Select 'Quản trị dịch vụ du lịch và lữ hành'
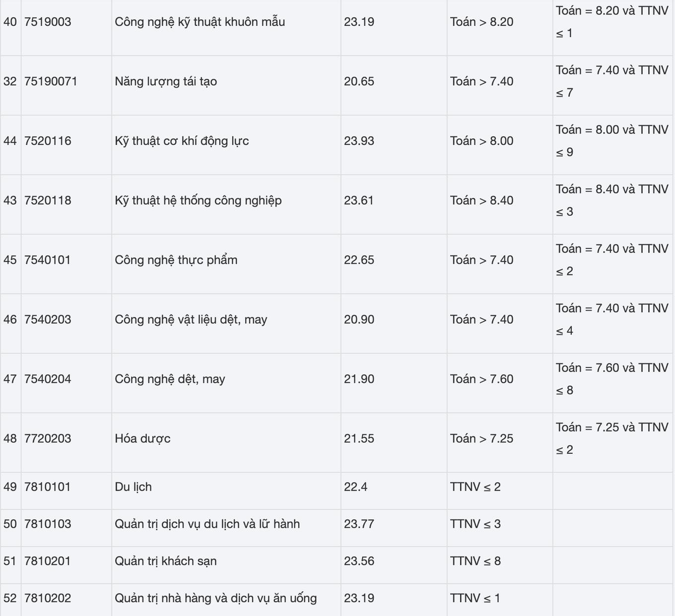Viewport: 675px width, 616px height. tap(207, 524)
